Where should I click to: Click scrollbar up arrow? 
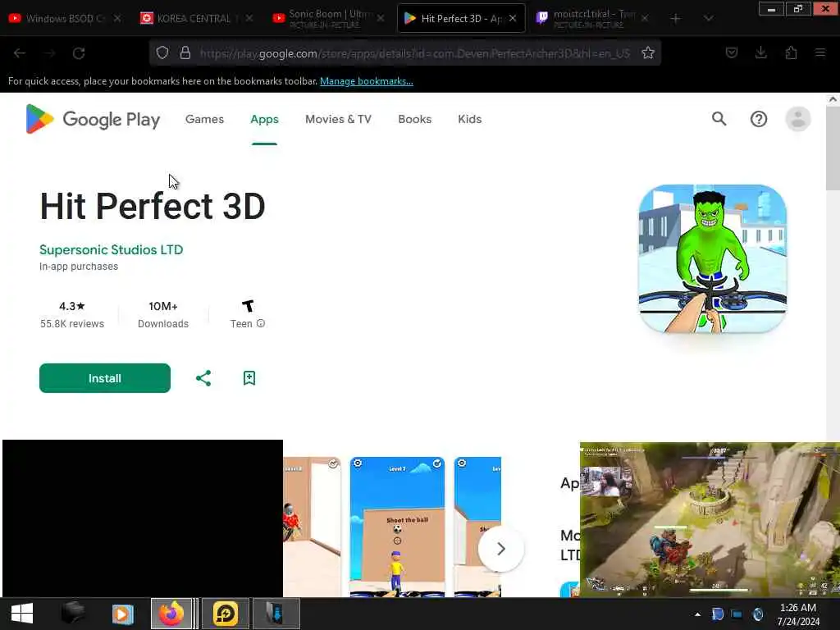click(833, 99)
